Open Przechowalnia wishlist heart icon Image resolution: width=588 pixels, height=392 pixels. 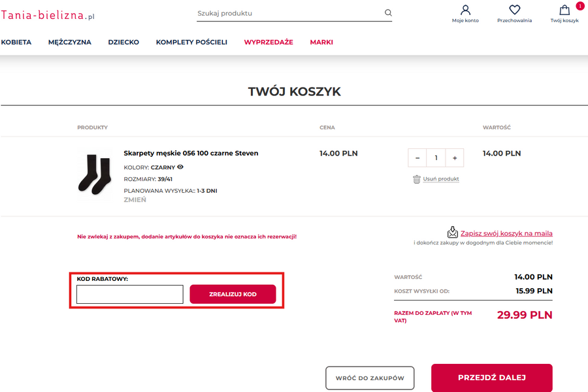pos(514,10)
